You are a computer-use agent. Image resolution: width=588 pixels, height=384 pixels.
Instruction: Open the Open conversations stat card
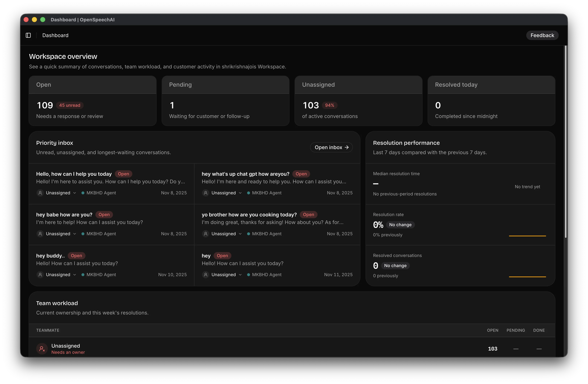[x=92, y=101]
